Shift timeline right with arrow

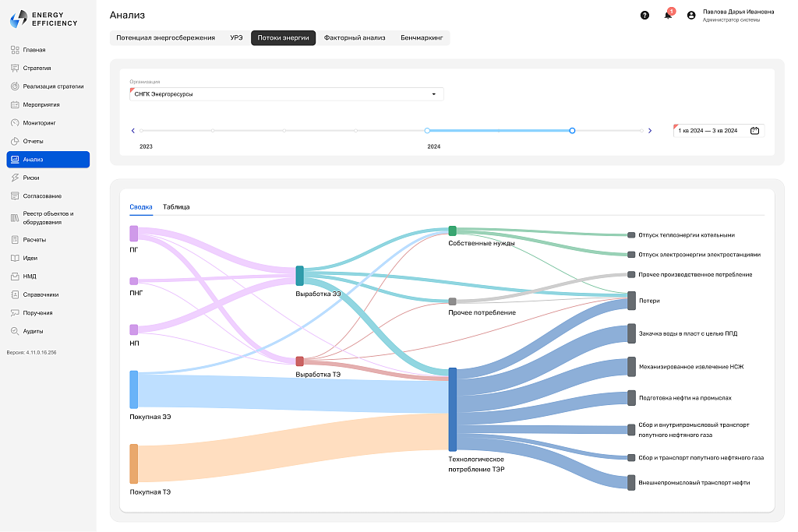pyautogui.click(x=650, y=131)
